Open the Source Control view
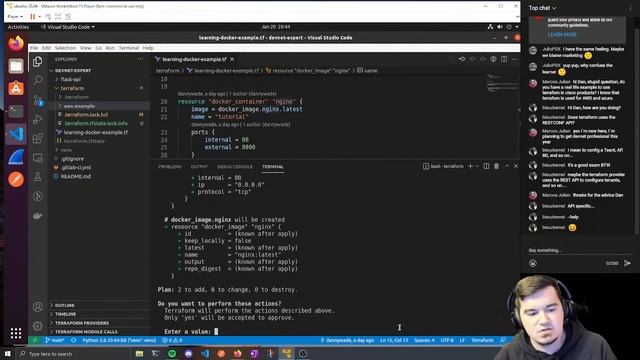 (38, 100)
